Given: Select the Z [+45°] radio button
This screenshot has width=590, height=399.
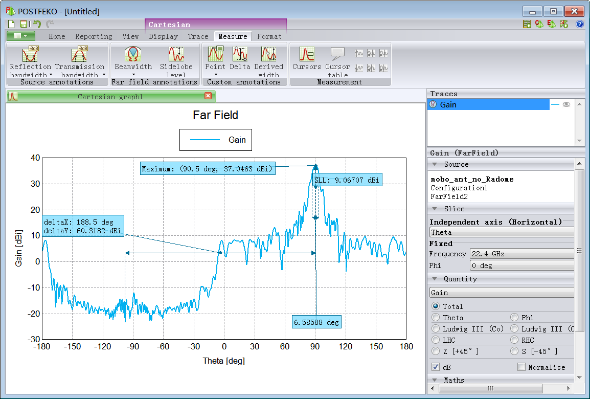Looking at the screenshot, I should coord(436,351).
